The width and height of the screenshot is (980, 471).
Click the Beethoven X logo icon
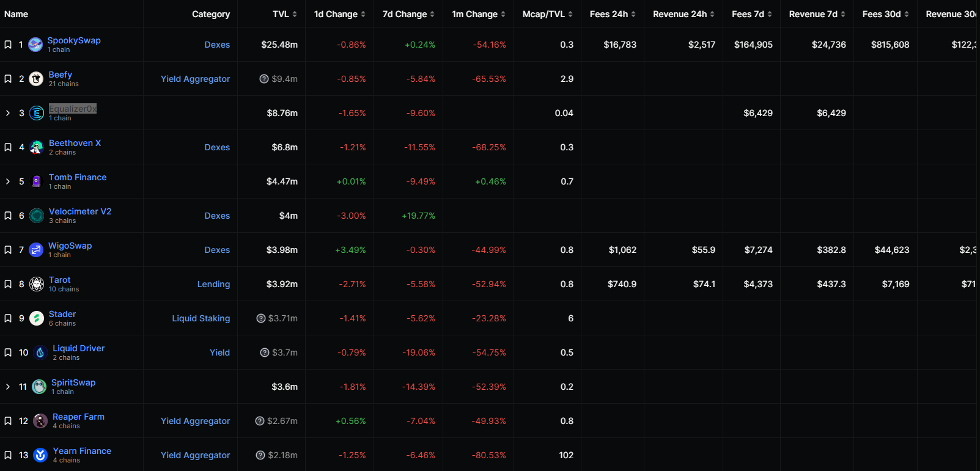click(x=37, y=147)
